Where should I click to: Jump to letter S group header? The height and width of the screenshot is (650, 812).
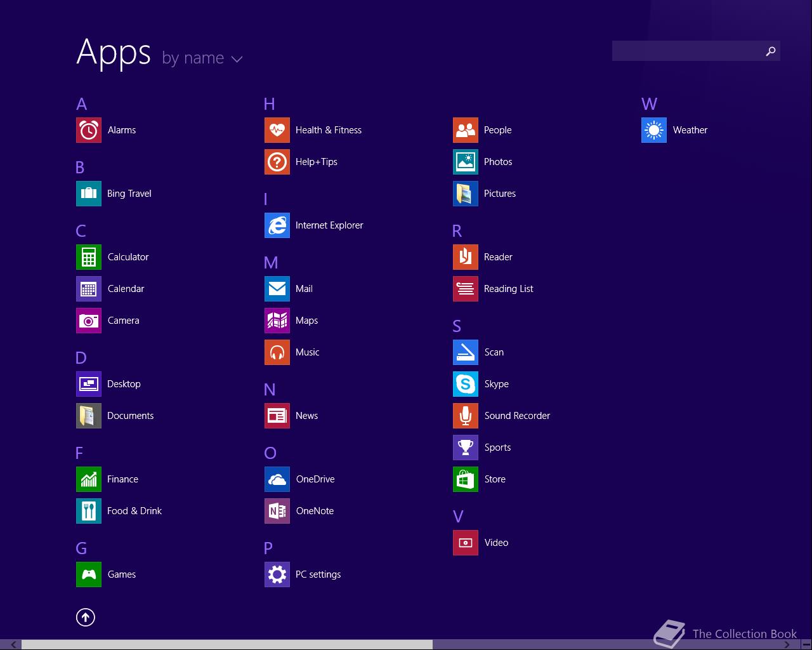coord(457,326)
